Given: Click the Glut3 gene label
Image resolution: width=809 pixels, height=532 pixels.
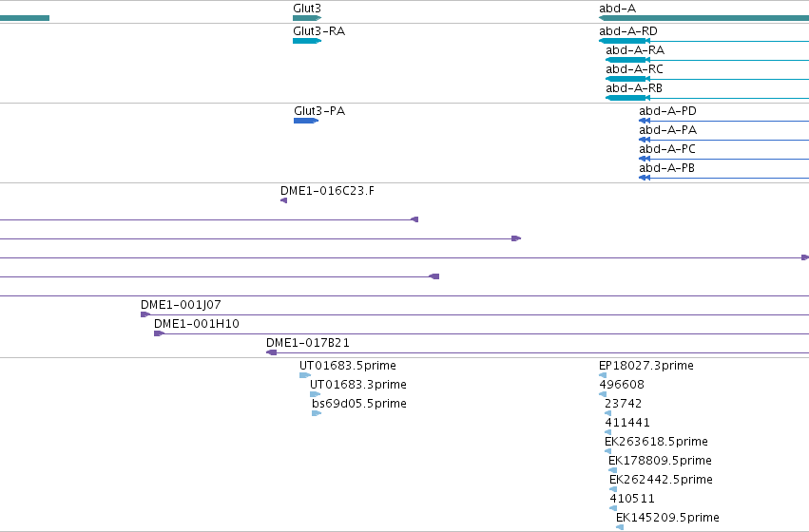Looking at the screenshot, I should click(307, 9).
